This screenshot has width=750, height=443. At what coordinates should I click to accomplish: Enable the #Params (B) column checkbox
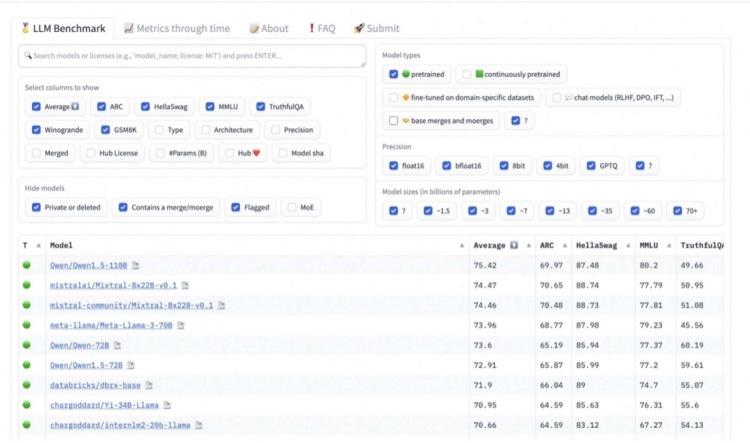click(x=160, y=153)
